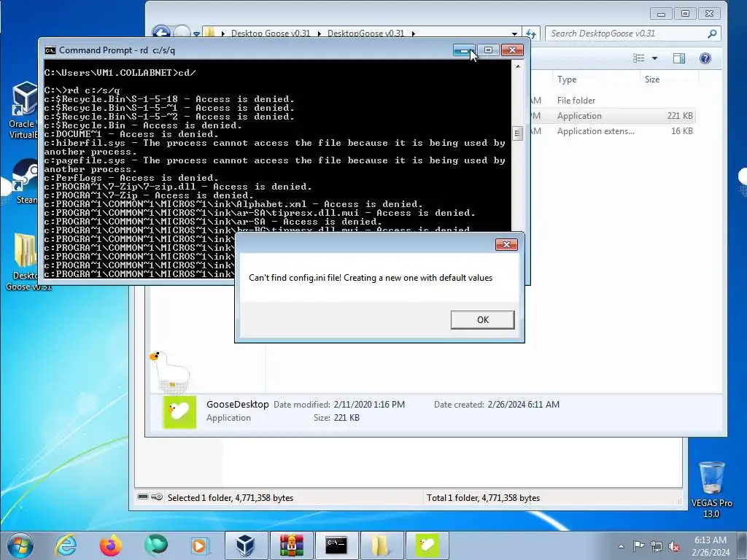
Task: Minimize the Command Prompt window
Action: click(464, 50)
